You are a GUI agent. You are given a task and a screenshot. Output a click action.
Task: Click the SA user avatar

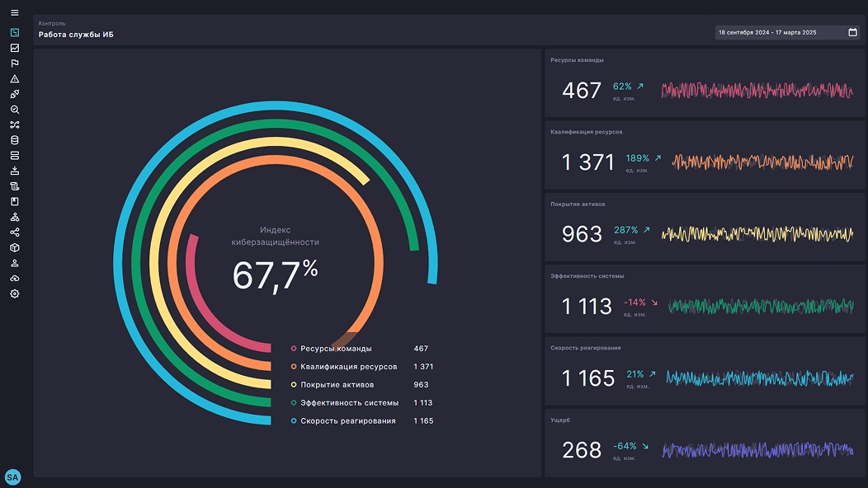pyautogui.click(x=12, y=477)
